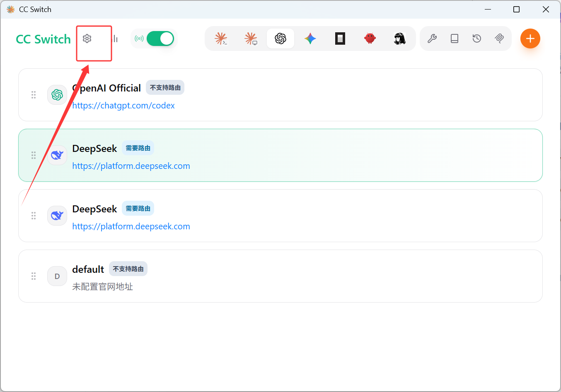561x392 pixels.
Task: Click DeepSeek name on the non-highlighted card
Action: pos(94,209)
